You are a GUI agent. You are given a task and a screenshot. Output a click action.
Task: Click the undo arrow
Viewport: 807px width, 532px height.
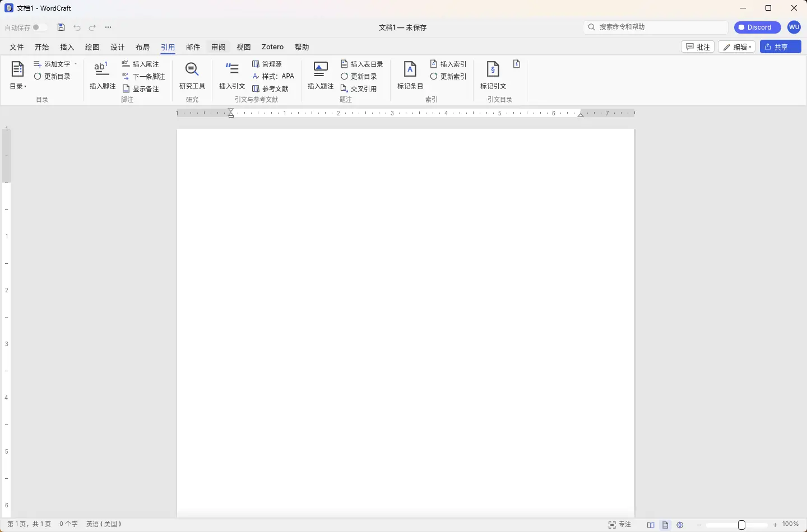77,27
